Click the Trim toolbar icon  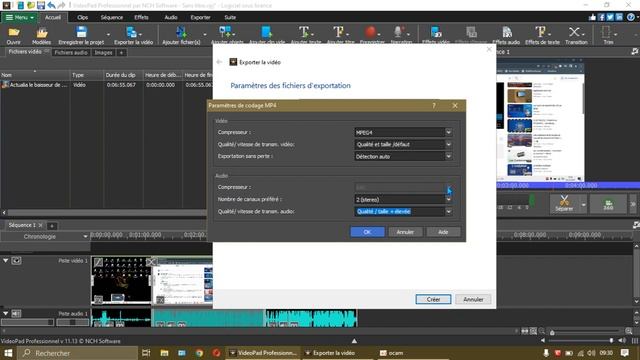607,32
